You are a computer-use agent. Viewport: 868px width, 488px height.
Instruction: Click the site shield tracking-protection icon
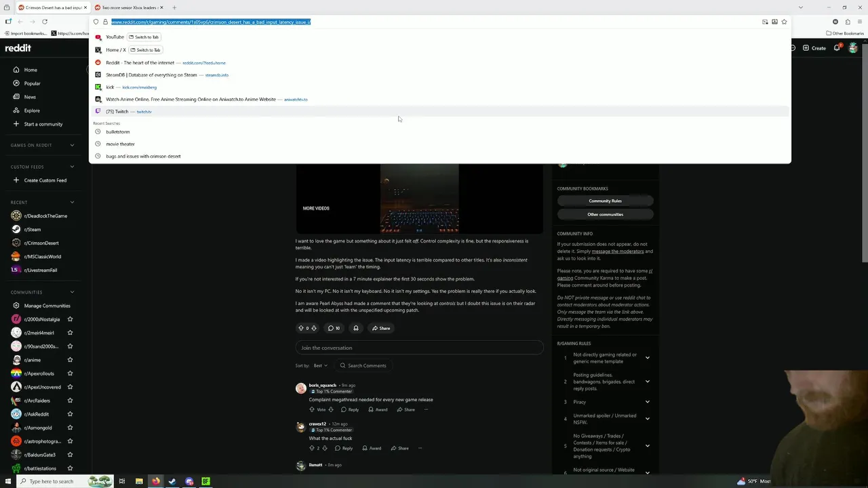pyautogui.click(x=96, y=22)
